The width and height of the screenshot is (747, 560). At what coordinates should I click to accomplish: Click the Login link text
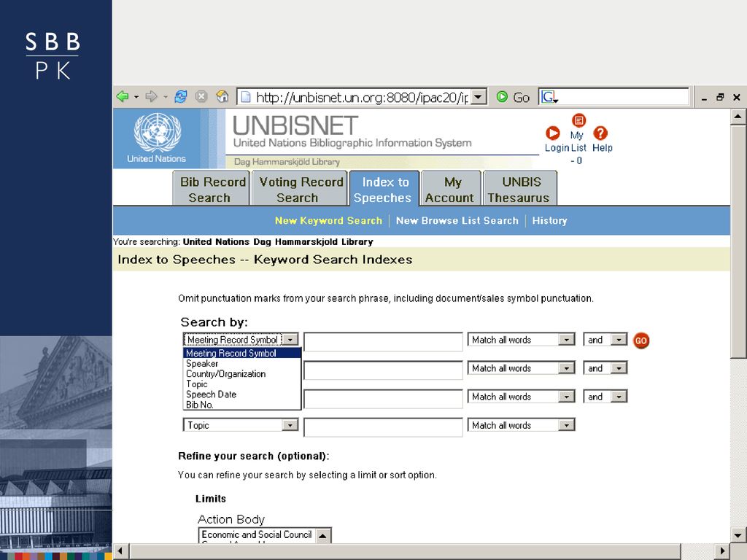point(557,148)
